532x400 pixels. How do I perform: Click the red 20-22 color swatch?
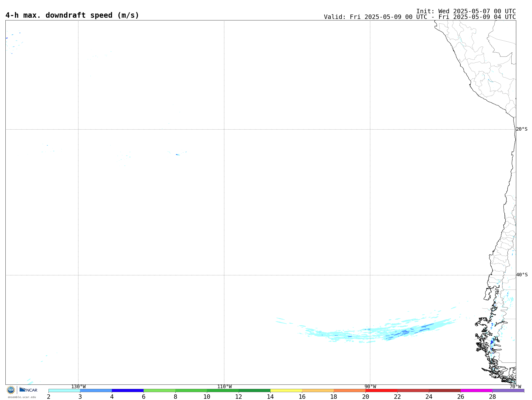tap(382, 391)
